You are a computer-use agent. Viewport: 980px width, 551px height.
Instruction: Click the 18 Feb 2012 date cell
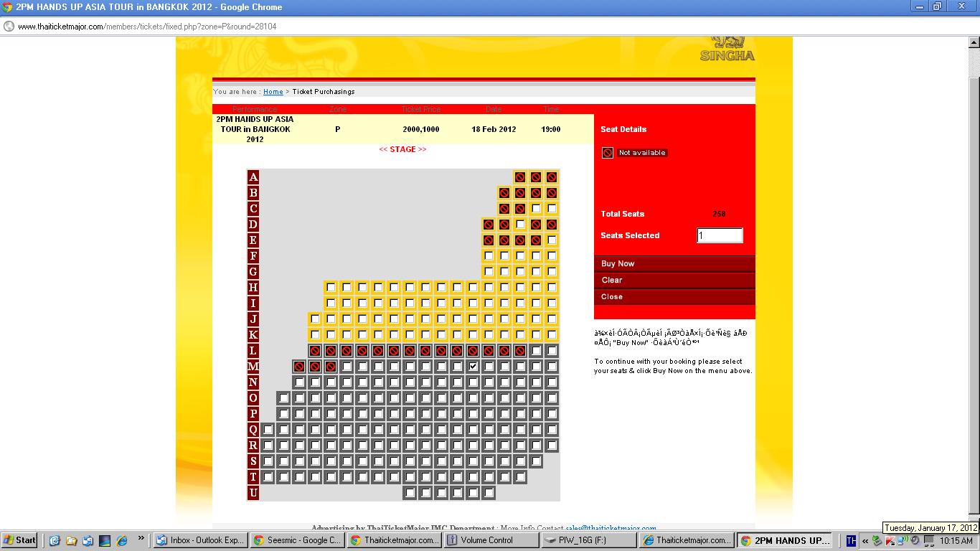pyautogui.click(x=494, y=129)
